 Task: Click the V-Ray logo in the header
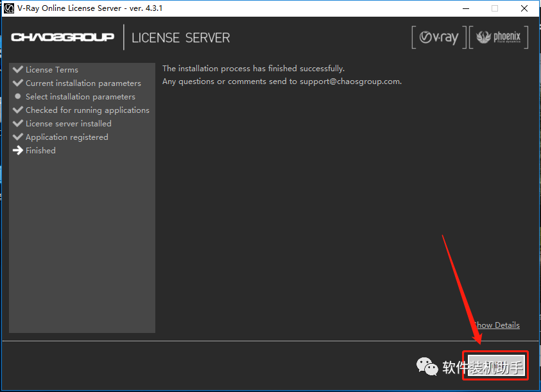click(x=439, y=37)
